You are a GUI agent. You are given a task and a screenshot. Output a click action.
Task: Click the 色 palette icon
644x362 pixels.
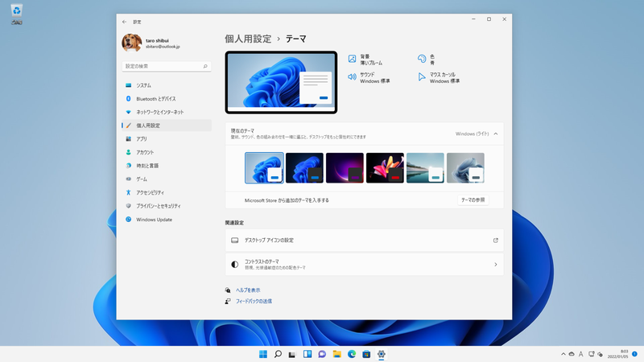click(x=422, y=59)
